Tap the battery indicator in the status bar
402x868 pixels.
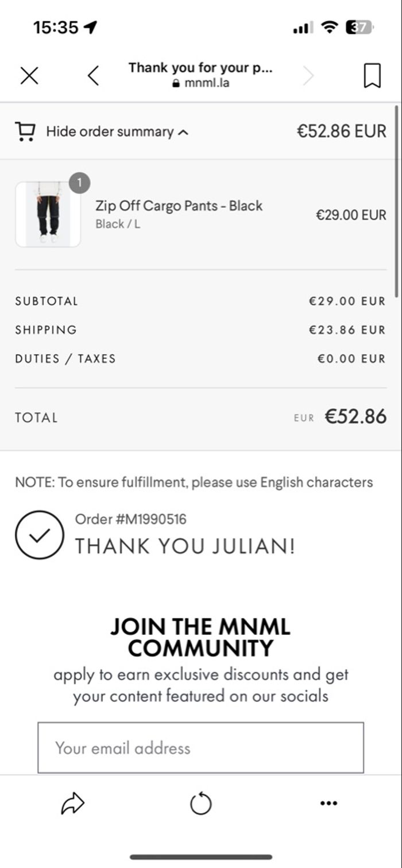[x=359, y=27]
